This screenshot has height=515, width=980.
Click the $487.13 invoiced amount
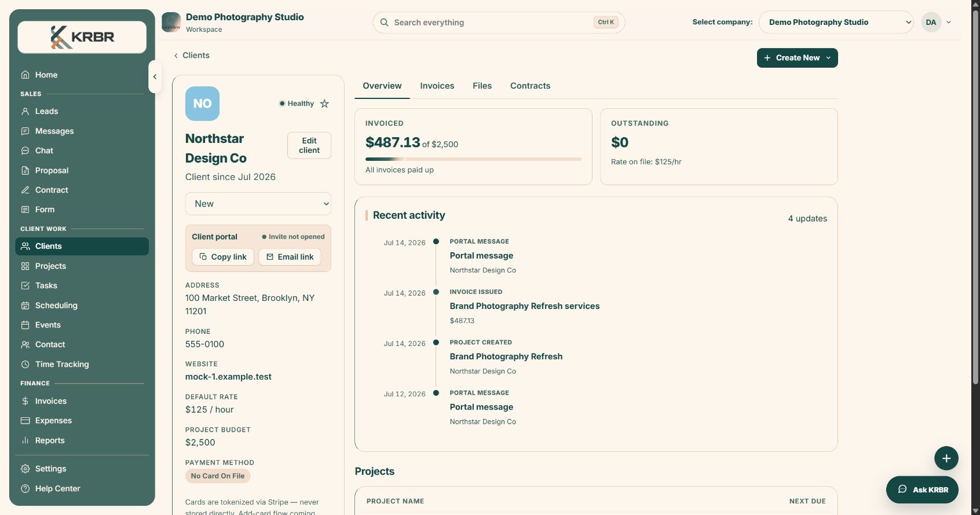[x=393, y=142]
